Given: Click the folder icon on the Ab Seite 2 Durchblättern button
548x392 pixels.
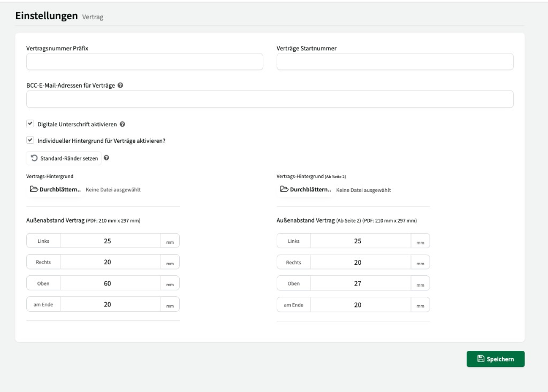Looking at the screenshot, I should [x=284, y=189].
